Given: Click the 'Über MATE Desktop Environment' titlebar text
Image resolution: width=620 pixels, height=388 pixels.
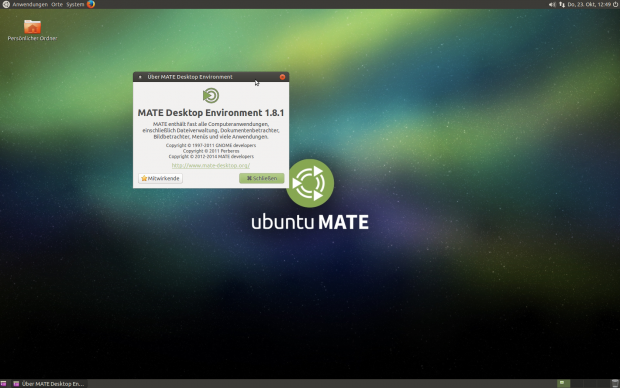Looking at the screenshot, I should [190, 77].
